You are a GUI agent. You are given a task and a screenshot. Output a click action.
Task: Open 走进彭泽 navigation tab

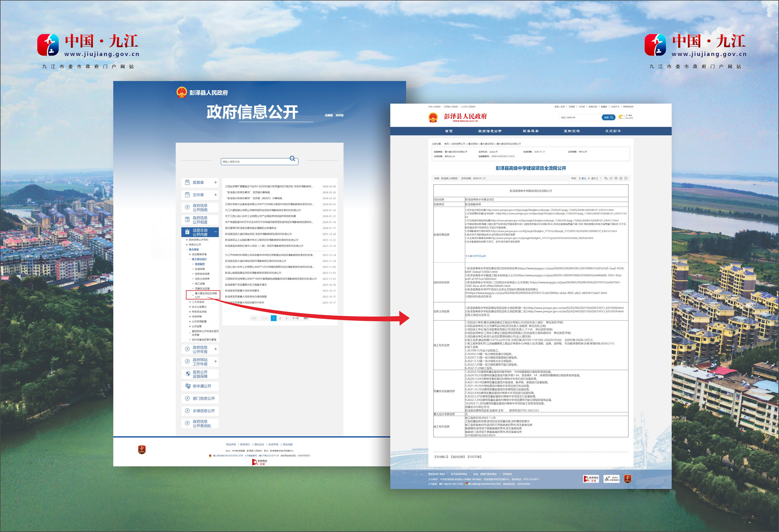613,131
